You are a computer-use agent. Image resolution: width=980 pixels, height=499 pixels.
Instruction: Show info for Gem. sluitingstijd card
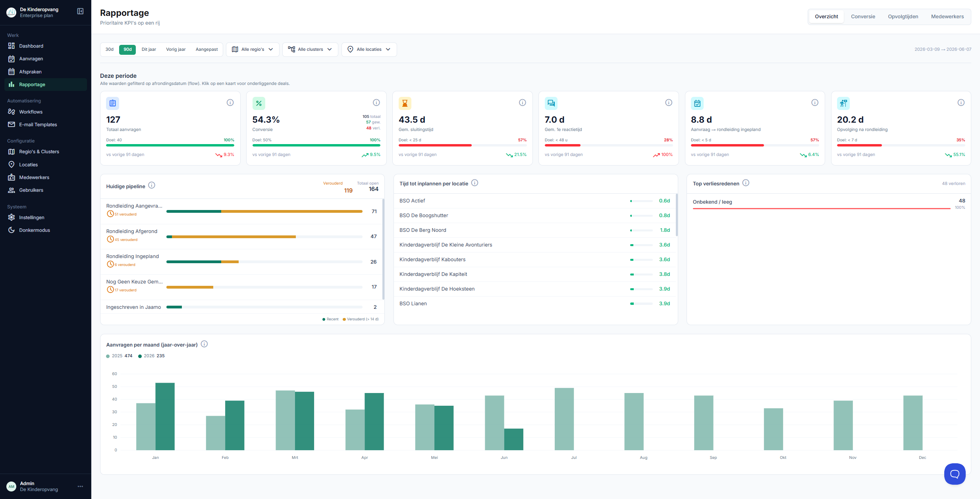click(523, 103)
